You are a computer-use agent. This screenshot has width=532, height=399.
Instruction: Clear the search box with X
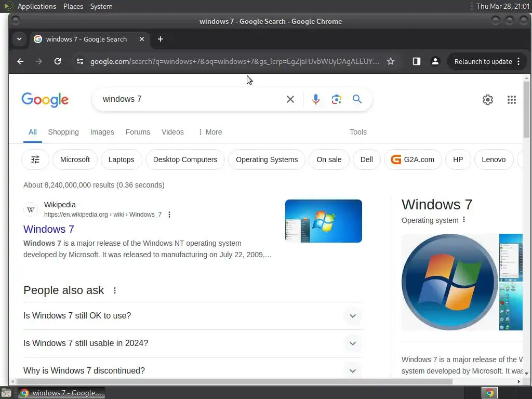(290, 99)
